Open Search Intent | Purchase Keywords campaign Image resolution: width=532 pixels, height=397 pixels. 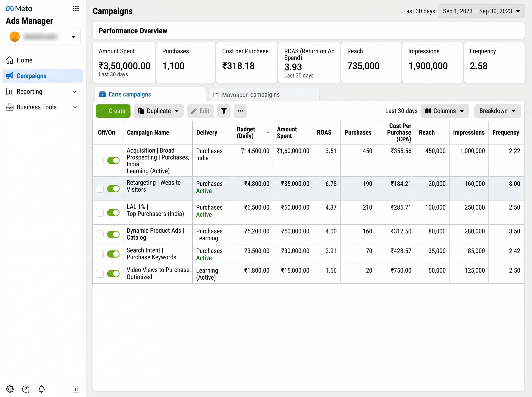151,254
